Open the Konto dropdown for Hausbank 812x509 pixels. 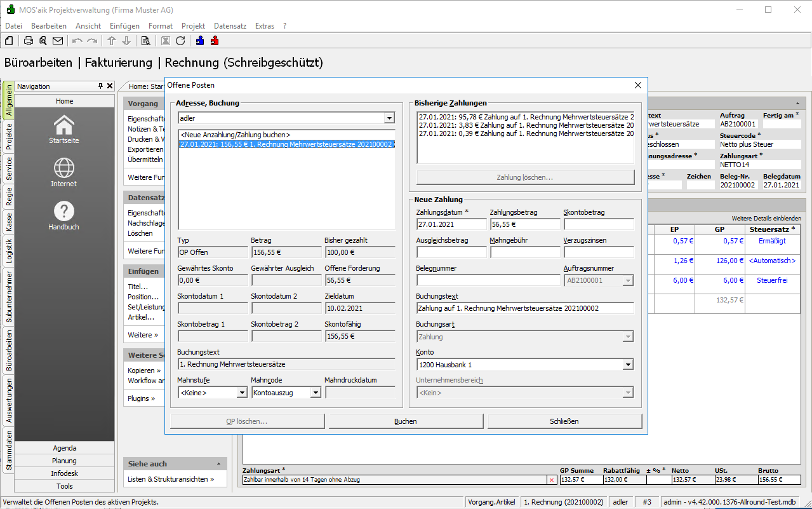point(628,365)
